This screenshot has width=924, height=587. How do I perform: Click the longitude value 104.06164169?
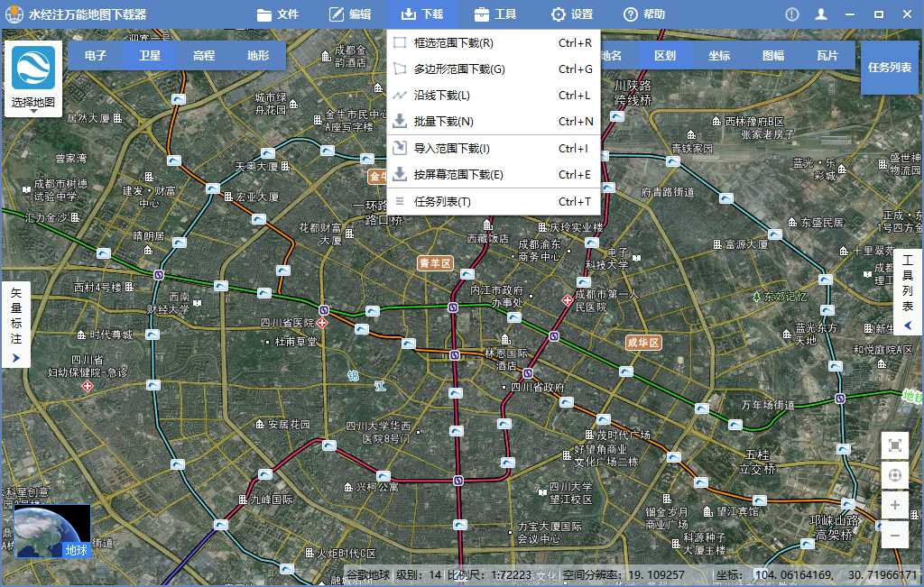click(x=794, y=574)
